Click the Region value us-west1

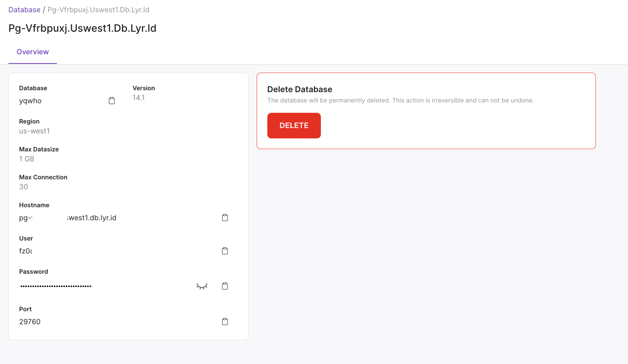point(34,131)
